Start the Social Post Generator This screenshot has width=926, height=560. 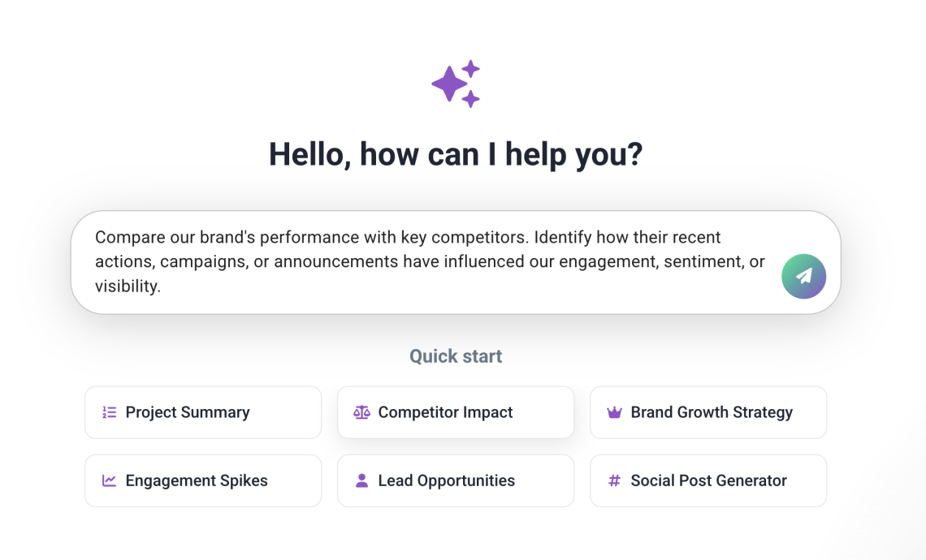click(708, 480)
